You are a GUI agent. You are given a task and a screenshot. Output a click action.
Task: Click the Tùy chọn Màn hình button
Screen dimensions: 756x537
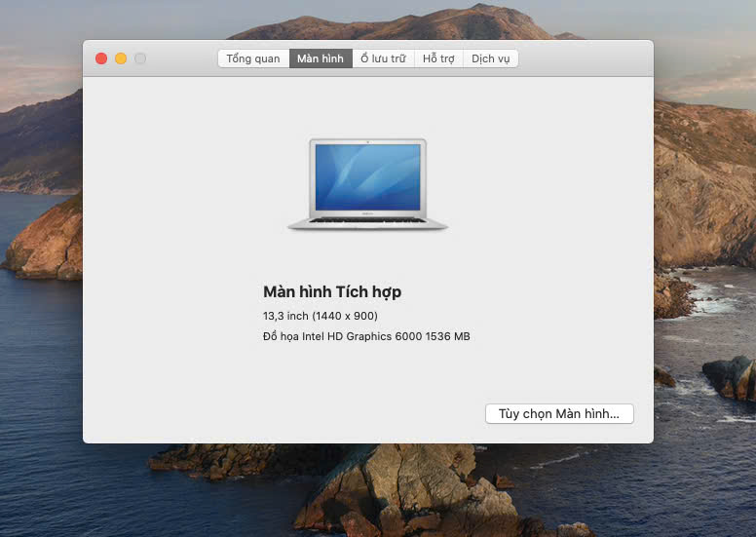coord(559,414)
